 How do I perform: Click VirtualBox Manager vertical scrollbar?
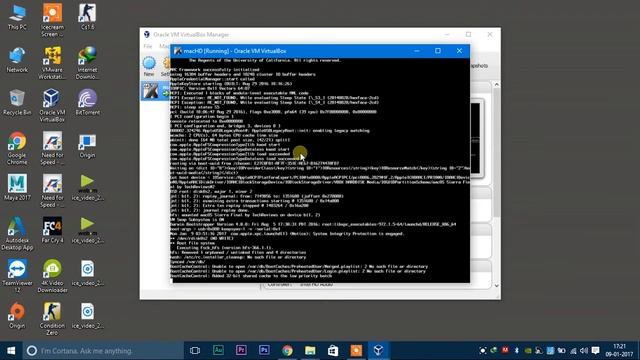496,151
